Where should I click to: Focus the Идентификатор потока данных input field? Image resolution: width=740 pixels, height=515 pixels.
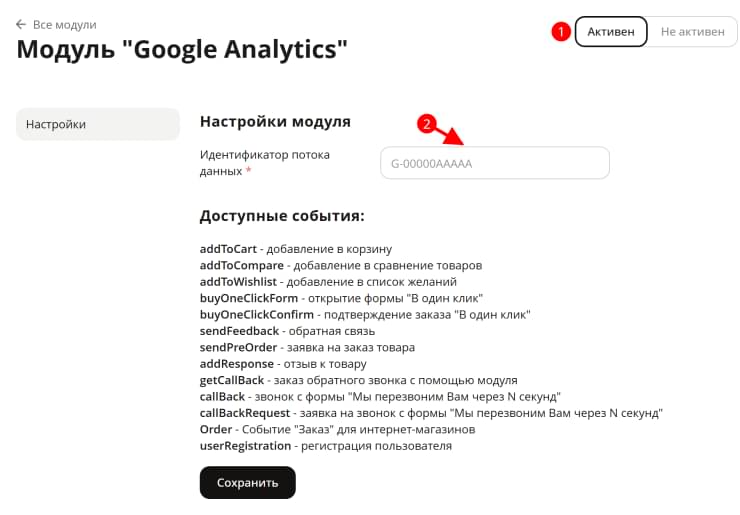495,163
